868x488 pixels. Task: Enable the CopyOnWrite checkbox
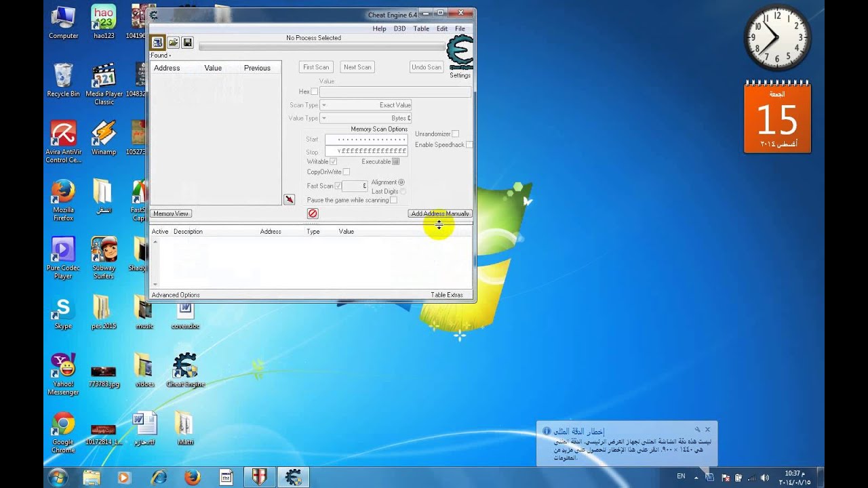coord(346,171)
